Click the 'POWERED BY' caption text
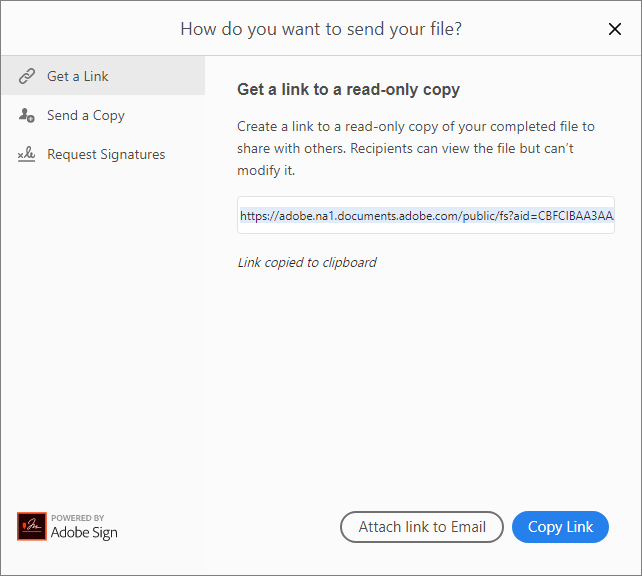642x576 pixels. pyautogui.click(x=78, y=518)
